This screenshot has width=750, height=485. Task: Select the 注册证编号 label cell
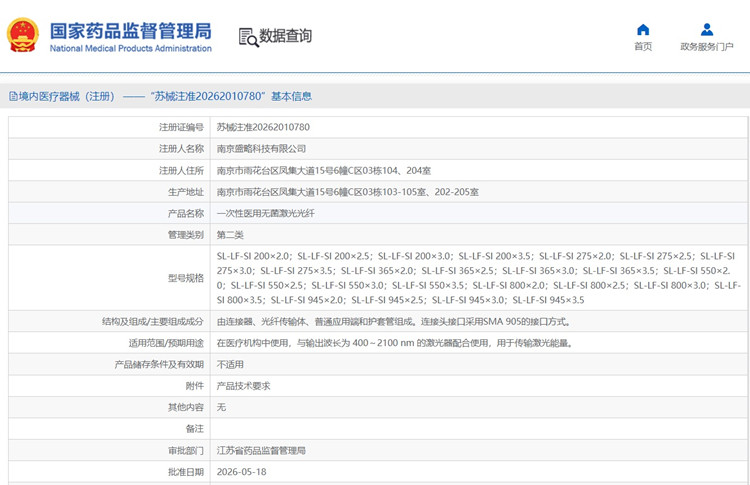[181, 127]
